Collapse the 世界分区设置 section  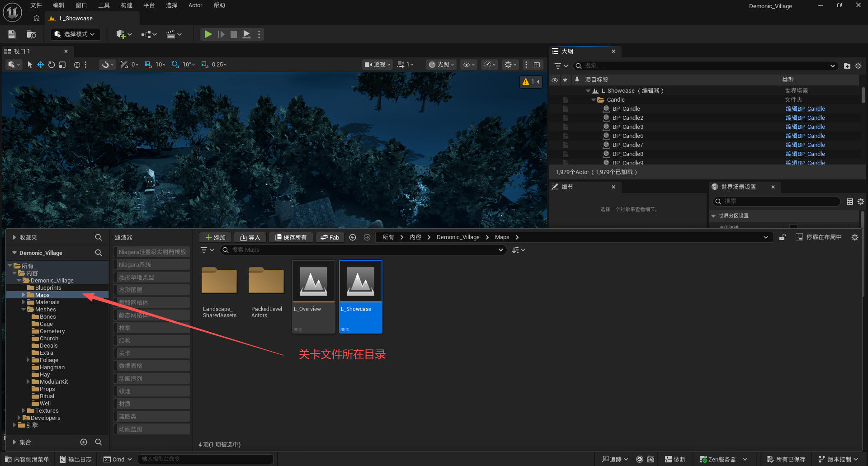pyautogui.click(x=714, y=216)
